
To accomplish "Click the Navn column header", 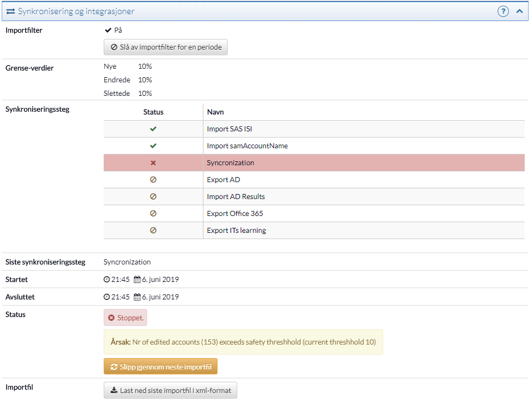I will tap(215, 112).
